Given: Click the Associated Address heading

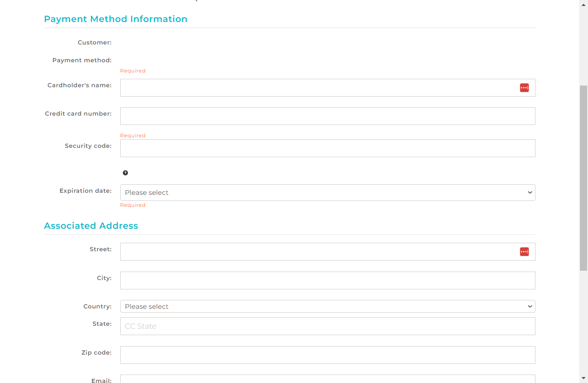Looking at the screenshot, I should (x=91, y=226).
